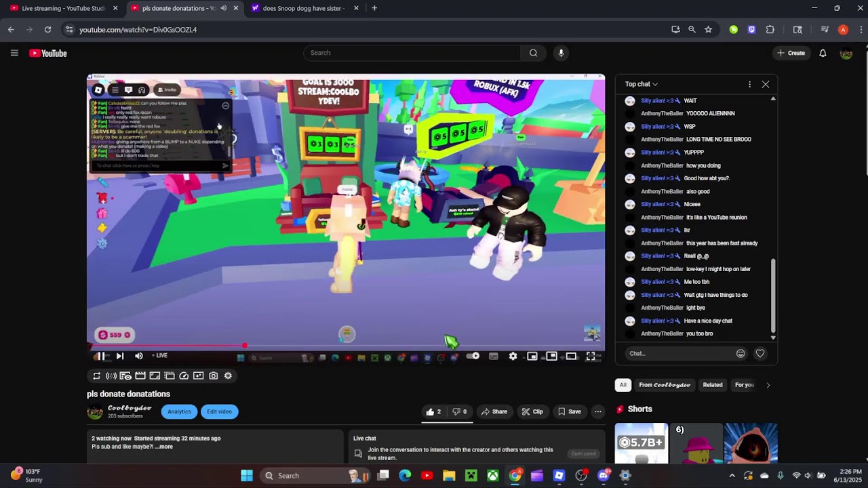Screen dimensions: 868x488
Task: Send a heart reaction in chat
Action: [x=760, y=353]
